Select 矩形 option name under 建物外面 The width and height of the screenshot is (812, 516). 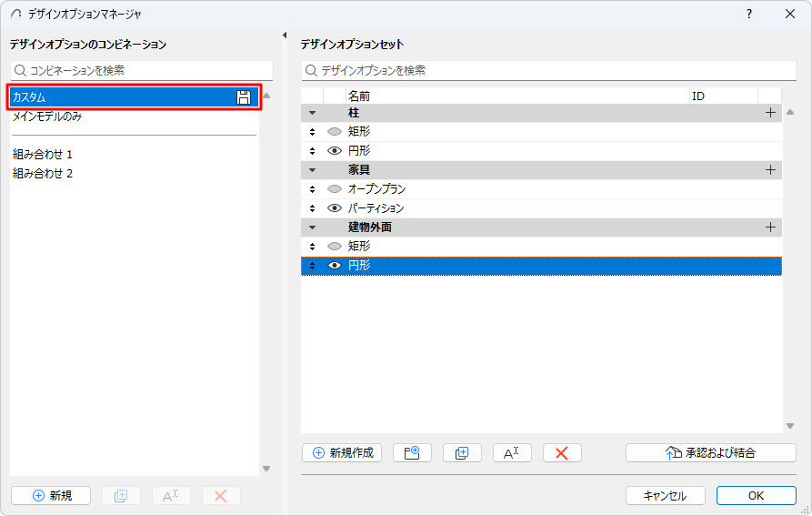pos(359,246)
